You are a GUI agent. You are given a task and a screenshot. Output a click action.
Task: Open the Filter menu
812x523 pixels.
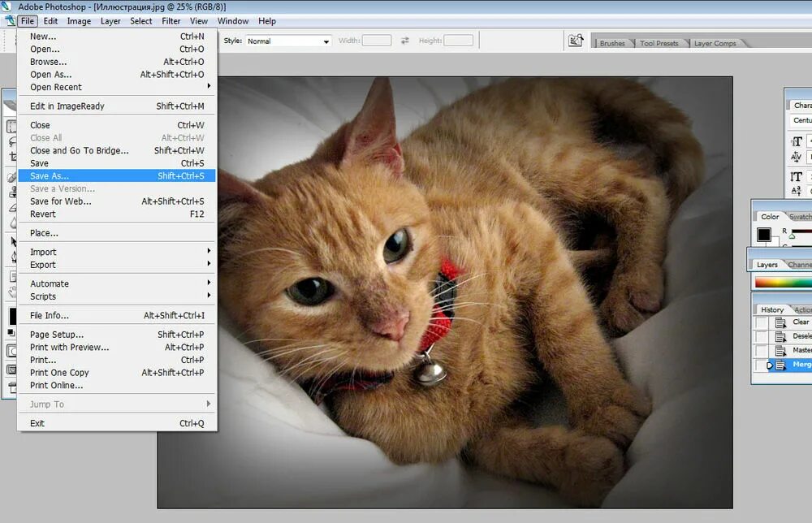[171, 21]
